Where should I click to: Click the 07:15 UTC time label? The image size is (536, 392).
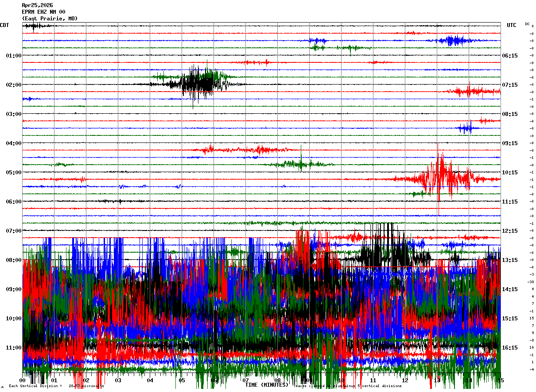(510, 85)
